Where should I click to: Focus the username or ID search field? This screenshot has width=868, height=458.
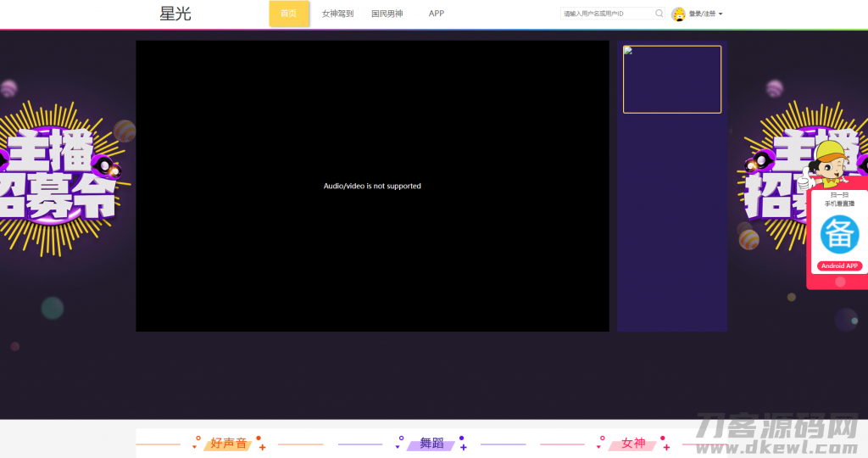tap(607, 14)
